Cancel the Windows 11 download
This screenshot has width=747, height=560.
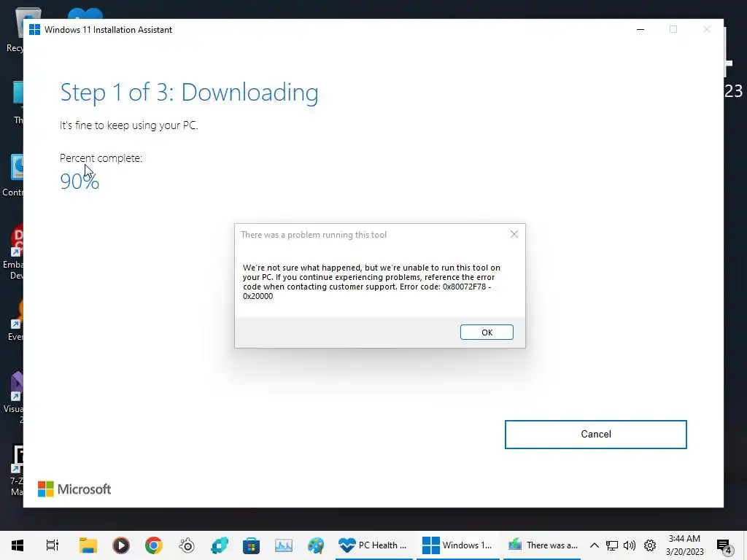[595, 435]
